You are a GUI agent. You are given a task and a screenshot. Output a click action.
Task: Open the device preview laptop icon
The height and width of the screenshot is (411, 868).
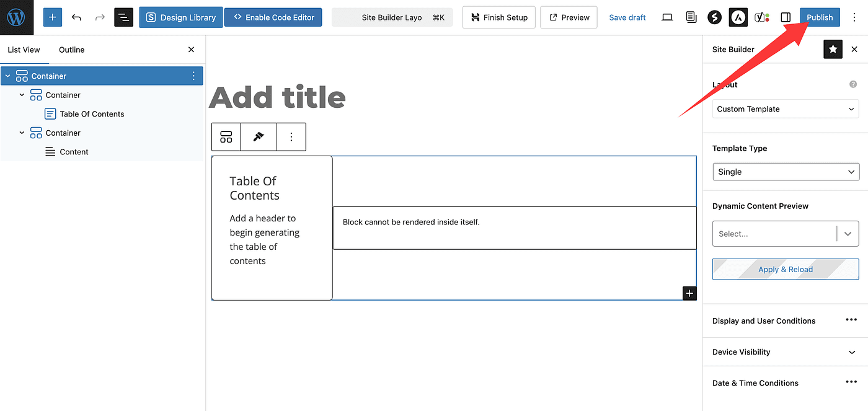click(667, 17)
